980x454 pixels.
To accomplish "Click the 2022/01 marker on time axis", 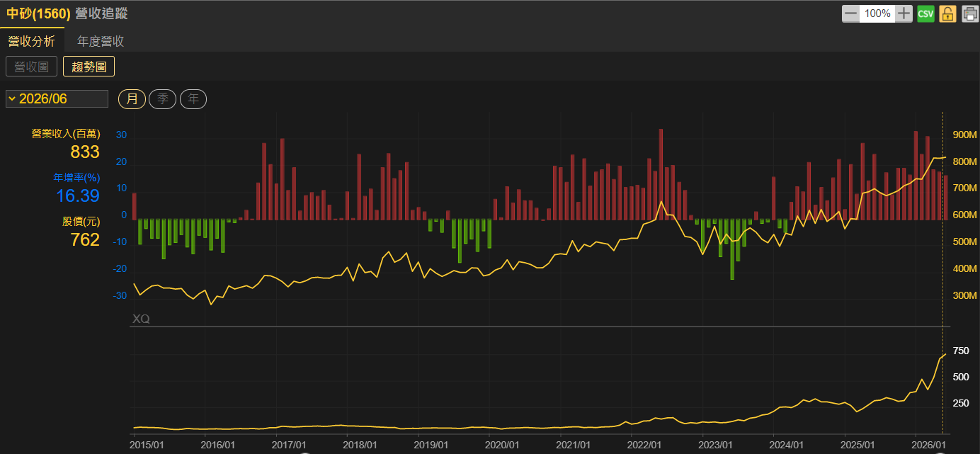I will tap(644, 445).
